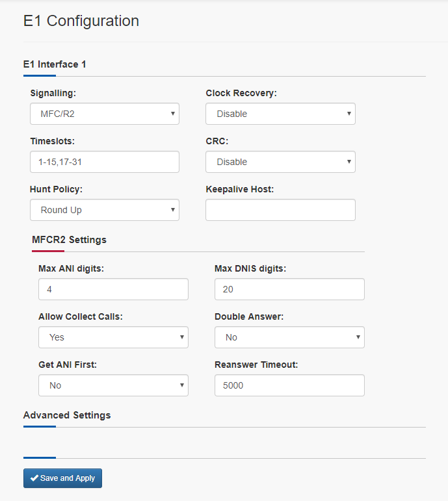Open the Signalling dropdown showing MFC/R2

click(105, 114)
